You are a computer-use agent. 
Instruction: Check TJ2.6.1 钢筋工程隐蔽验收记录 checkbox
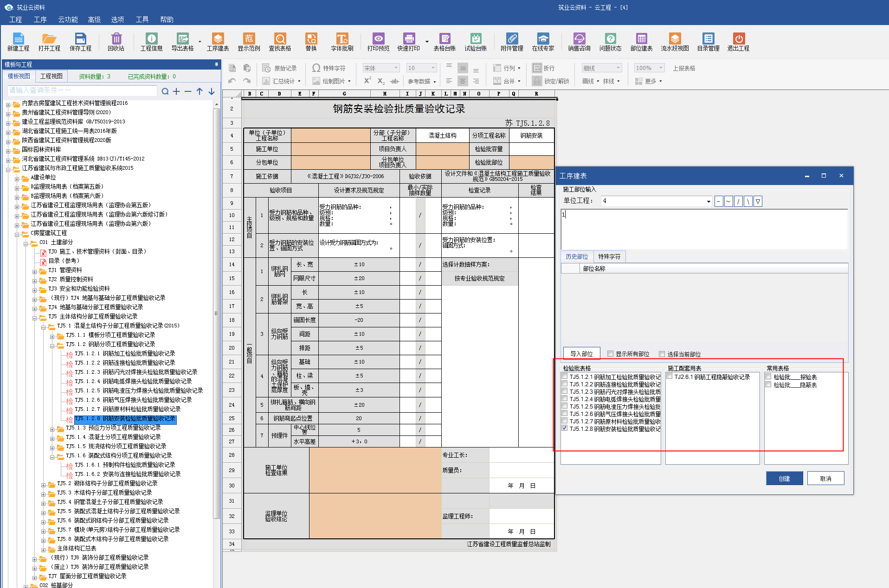click(x=670, y=376)
